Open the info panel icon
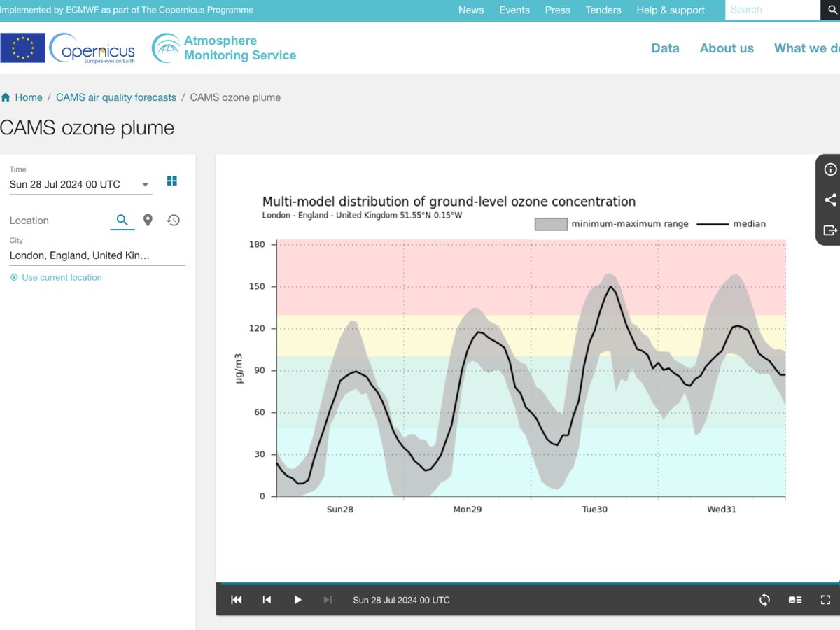 tap(830, 169)
